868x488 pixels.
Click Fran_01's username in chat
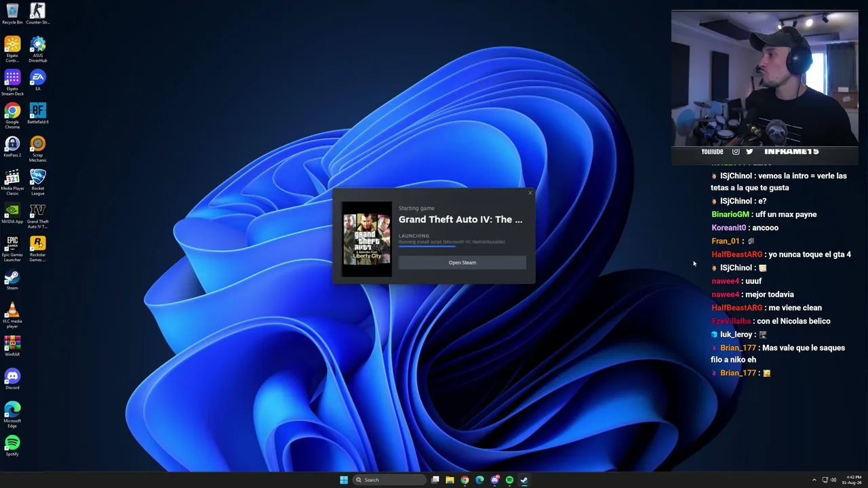click(x=726, y=241)
